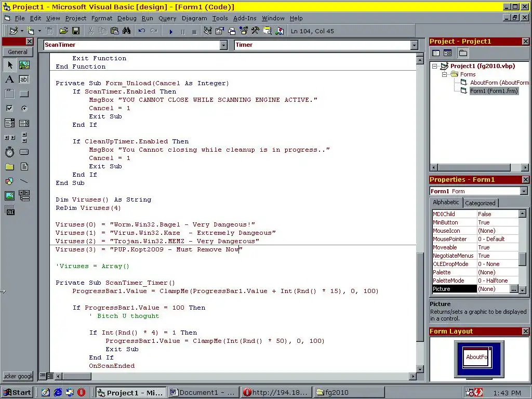This screenshot has height=399, width=532.
Task: Switch to Document1 taskbar window
Action: pyautogui.click(x=203, y=393)
